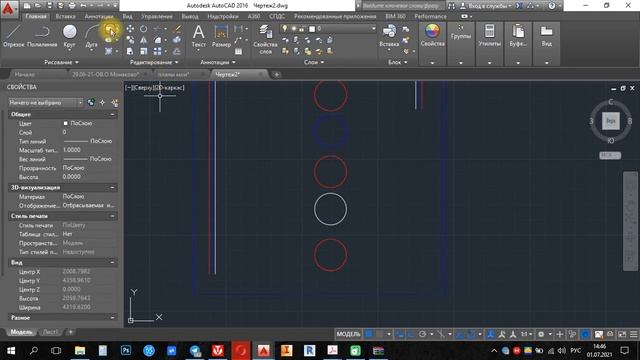
Task: Toggle the lightbulb of the current layer
Action: (284, 29)
